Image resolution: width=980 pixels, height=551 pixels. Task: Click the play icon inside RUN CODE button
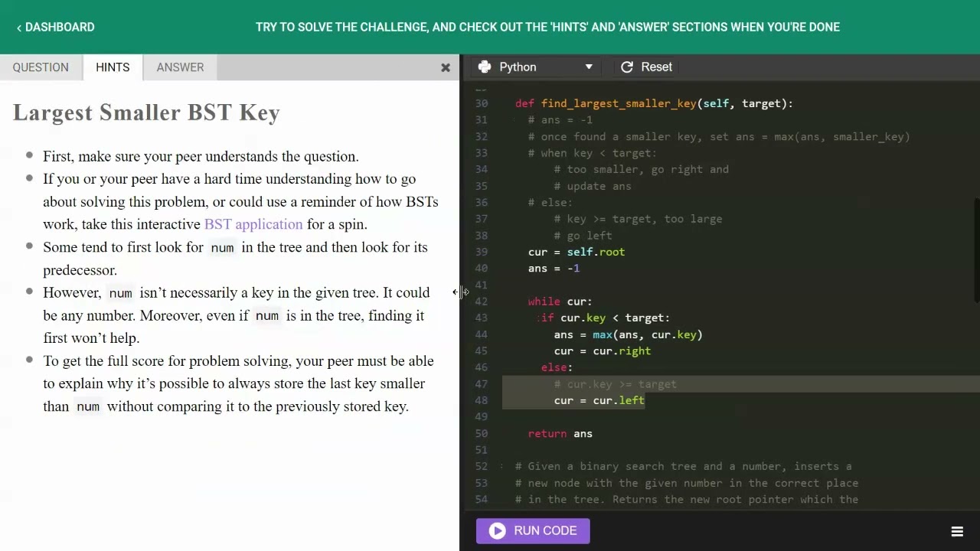(x=497, y=530)
